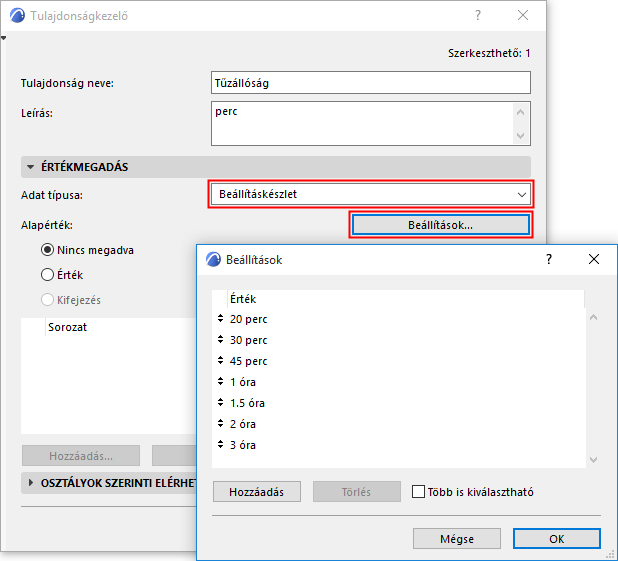Click the reorder handle for 3 óra

click(220, 444)
